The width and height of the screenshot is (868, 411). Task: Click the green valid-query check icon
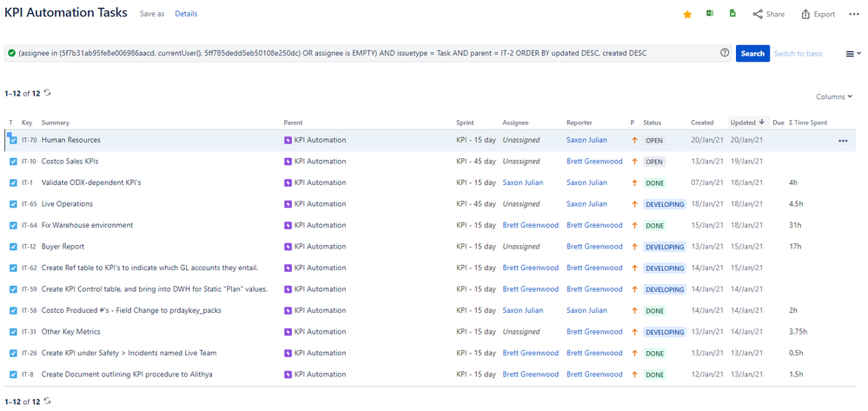coord(11,53)
